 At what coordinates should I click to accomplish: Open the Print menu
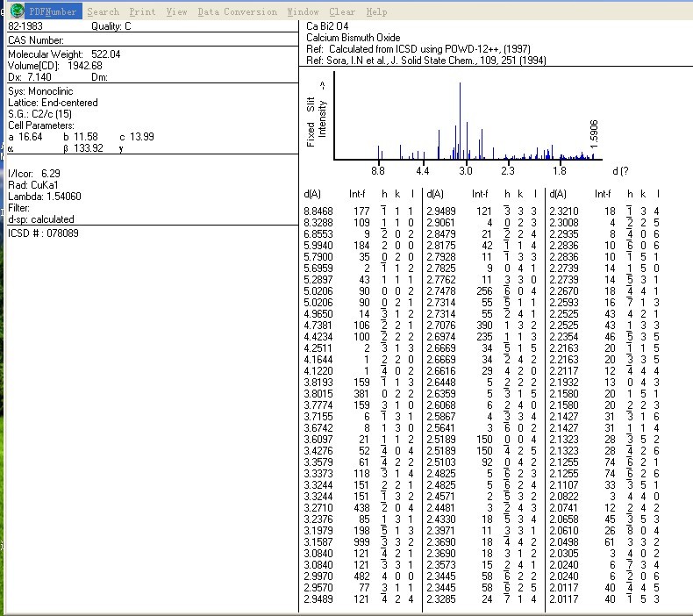point(142,12)
